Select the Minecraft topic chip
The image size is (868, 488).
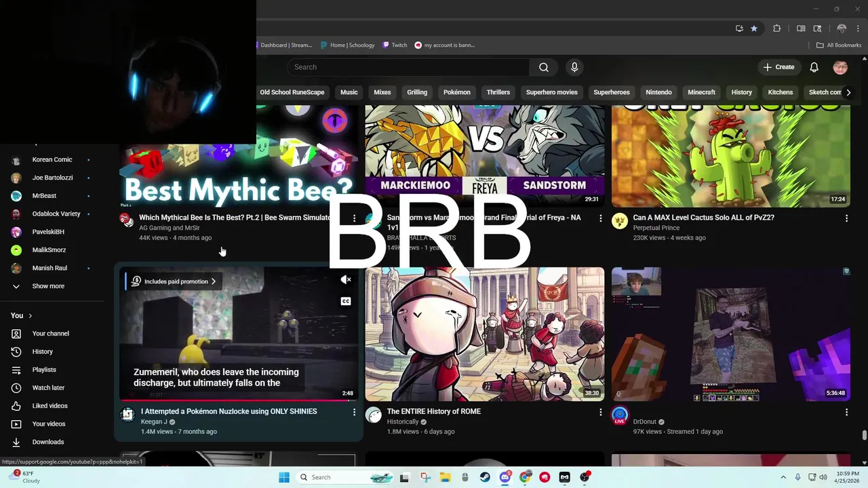[x=701, y=92]
